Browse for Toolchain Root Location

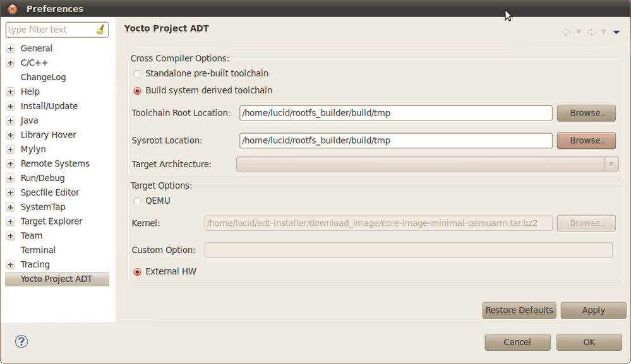(x=586, y=113)
